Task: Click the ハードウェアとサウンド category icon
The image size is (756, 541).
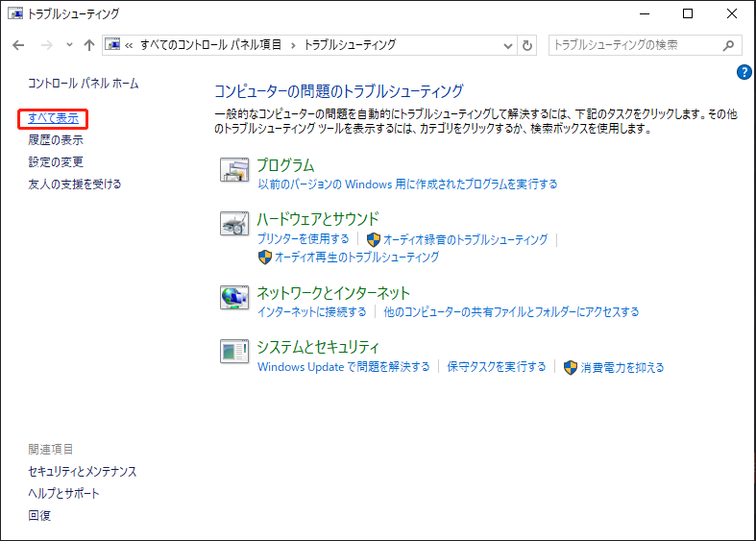Action: 234,224
